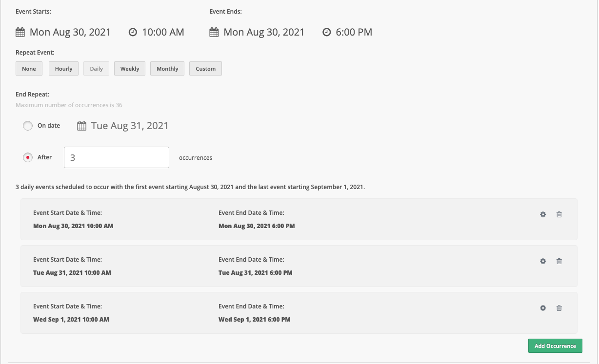Delete the Tue Aug 31 occurrence
Screen dimensions: 599x364
click(559, 261)
